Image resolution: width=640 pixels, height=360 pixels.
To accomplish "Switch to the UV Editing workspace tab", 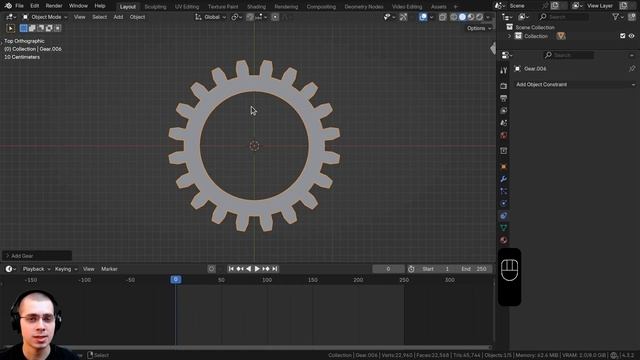I will [187, 7].
